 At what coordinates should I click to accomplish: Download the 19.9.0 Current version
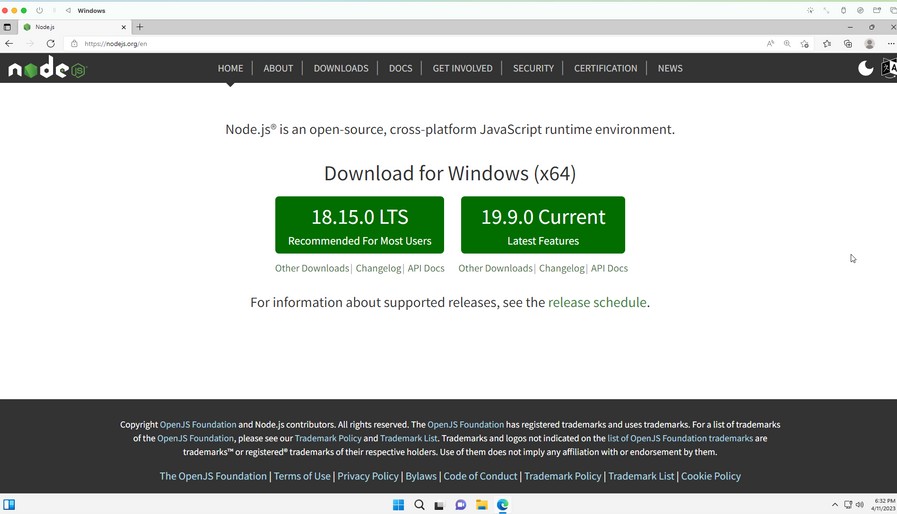(543, 225)
